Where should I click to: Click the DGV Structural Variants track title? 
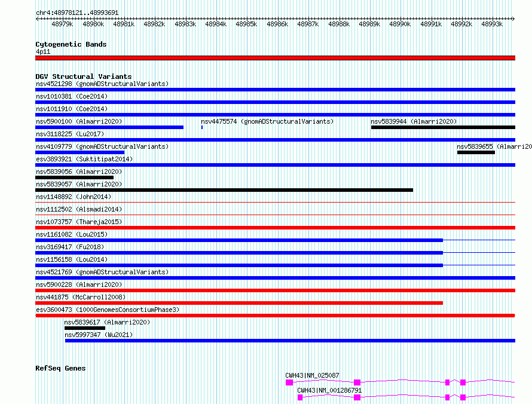pyautogui.click(x=84, y=76)
